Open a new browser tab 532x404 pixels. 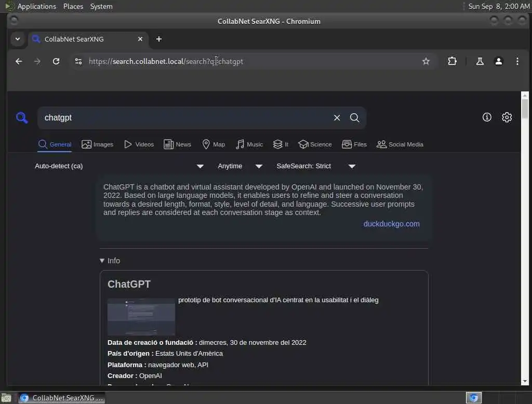coord(159,39)
